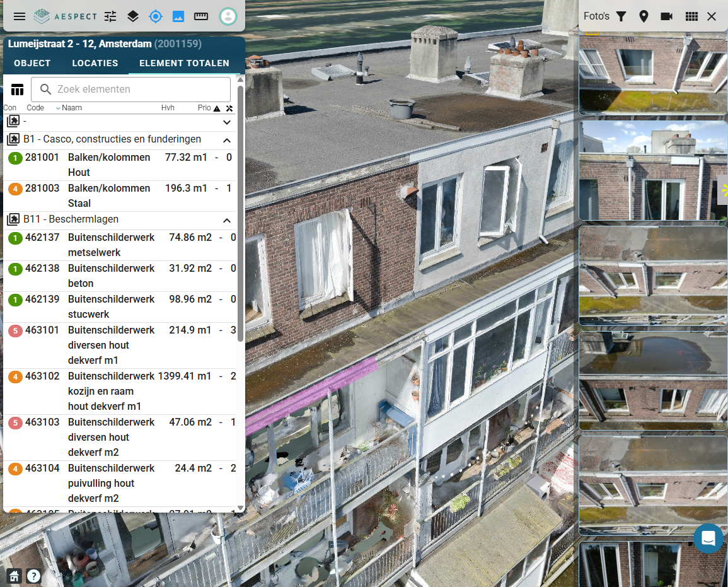Viewport: 728px width, 587px height.
Task: Select Buitenschilderwerk kozijn en raam row
Action: pos(120,392)
